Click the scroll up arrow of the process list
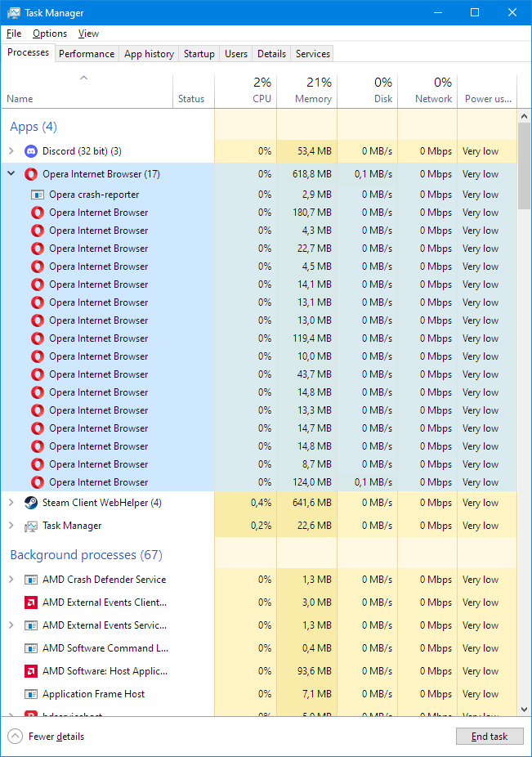This screenshot has width=532, height=757. (x=525, y=116)
